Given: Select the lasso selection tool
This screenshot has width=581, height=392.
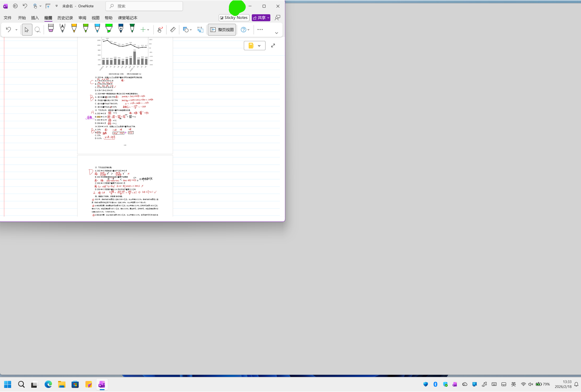Looking at the screenshot, I should tap(38, 30).
